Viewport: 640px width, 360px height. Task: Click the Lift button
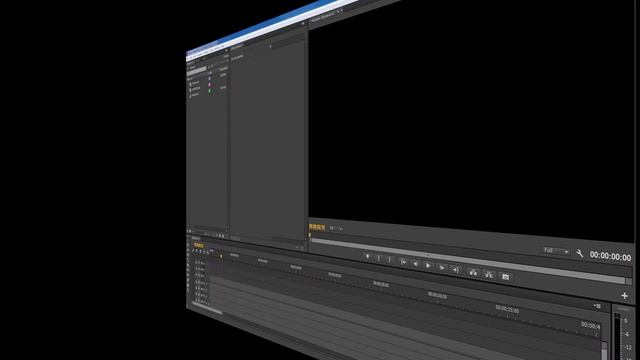pos(473,272)
